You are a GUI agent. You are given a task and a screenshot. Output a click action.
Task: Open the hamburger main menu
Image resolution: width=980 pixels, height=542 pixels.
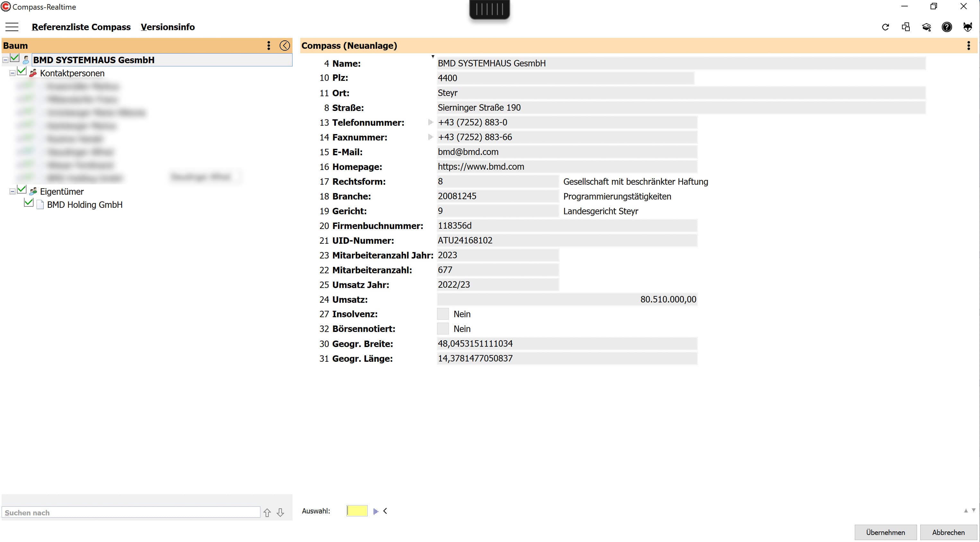pos(12,27)
